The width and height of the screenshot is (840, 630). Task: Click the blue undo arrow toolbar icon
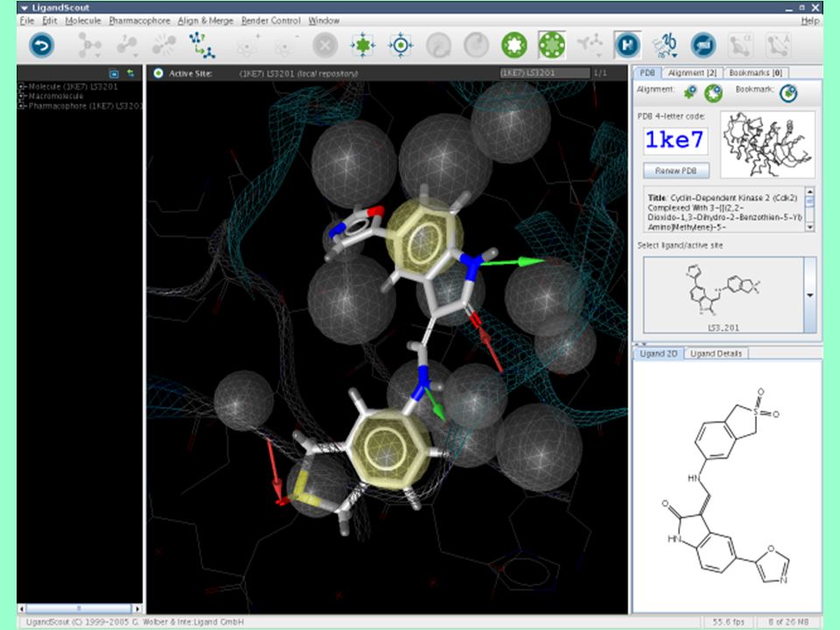(42, 45)
